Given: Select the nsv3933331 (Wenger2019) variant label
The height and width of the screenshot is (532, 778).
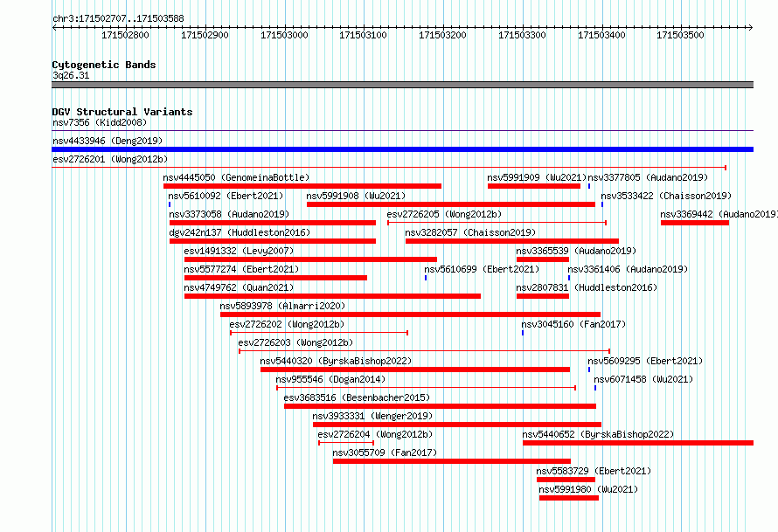Looking at the screenshot, I should pos(372,416).
